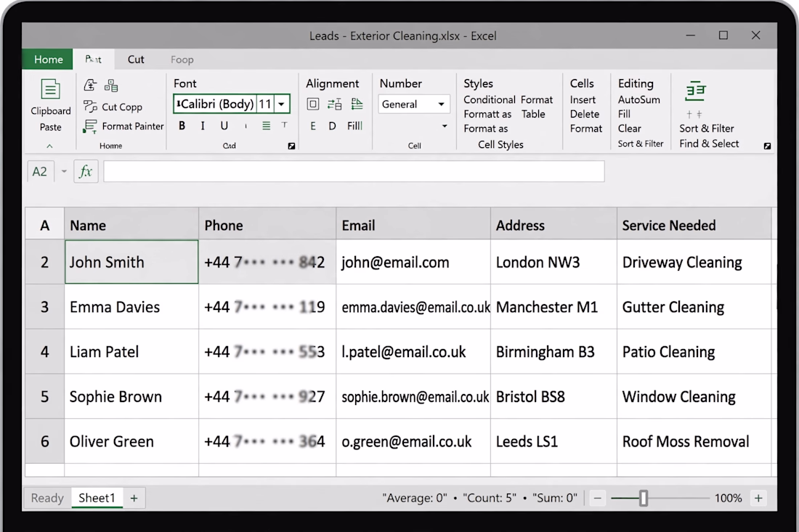Select the Sheet1 worksheet tab

tap(97, 498)
